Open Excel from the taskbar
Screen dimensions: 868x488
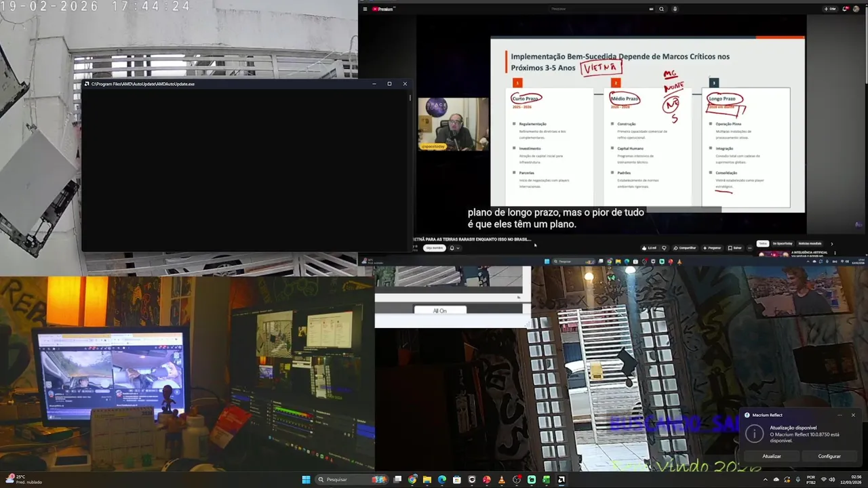click(546, 480)
